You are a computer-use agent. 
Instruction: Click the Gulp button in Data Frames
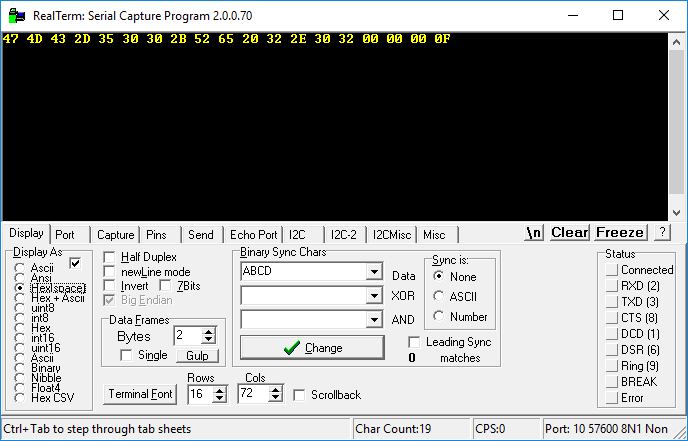coord(197,355)
